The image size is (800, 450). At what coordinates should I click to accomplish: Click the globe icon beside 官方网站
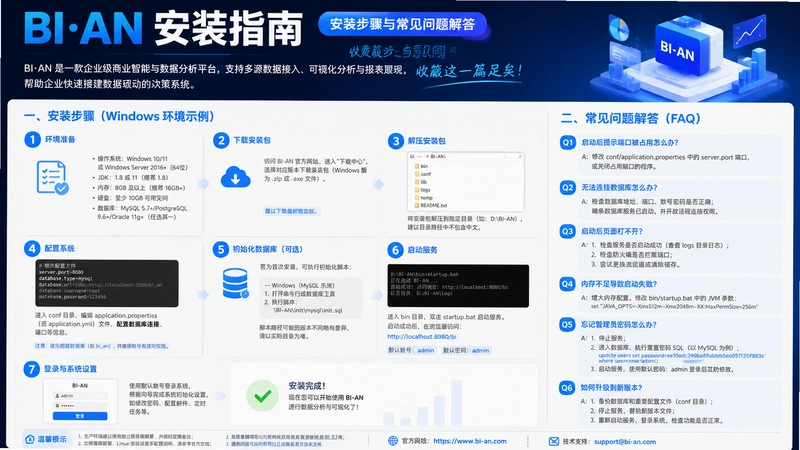393,441
